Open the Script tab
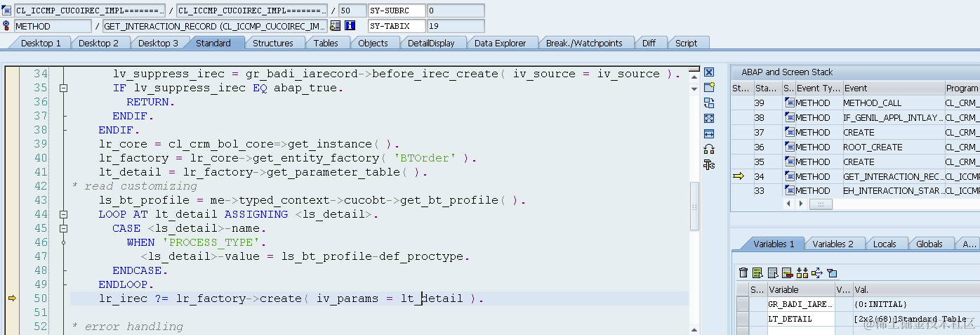This screenshot has width=980, height=335. pos(686,43)
